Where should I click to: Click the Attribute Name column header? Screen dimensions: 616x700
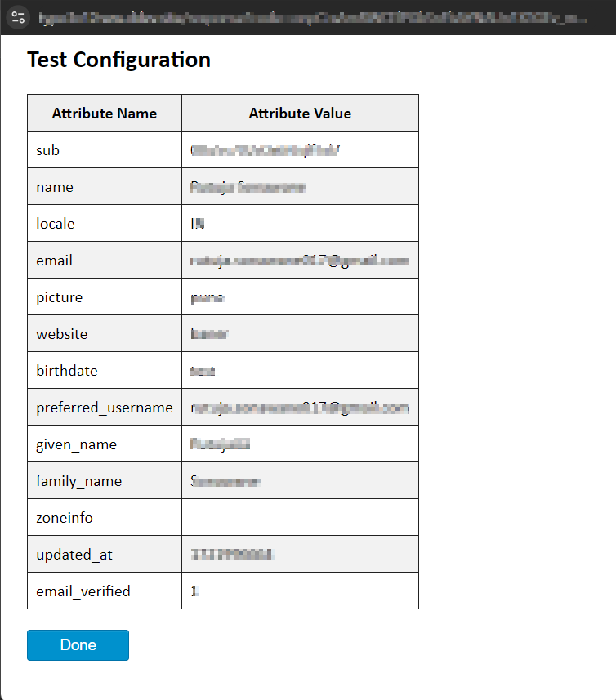105,114
